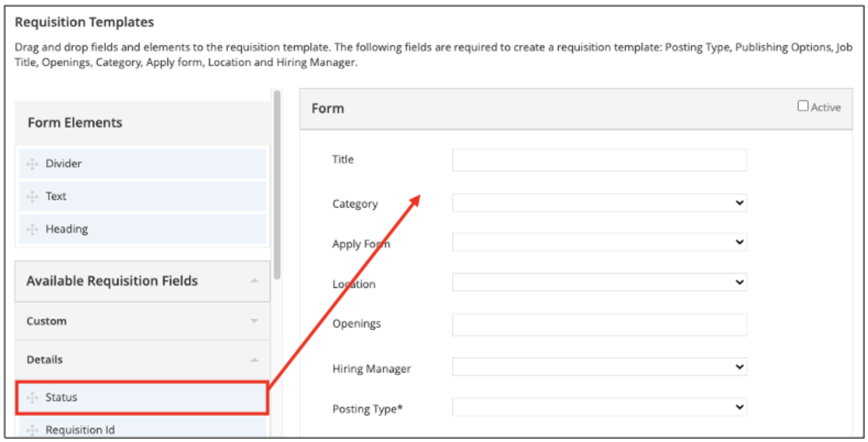Click the Hiring Manager field label
Screen dimensions: 868x442
(x=371, y=368)
